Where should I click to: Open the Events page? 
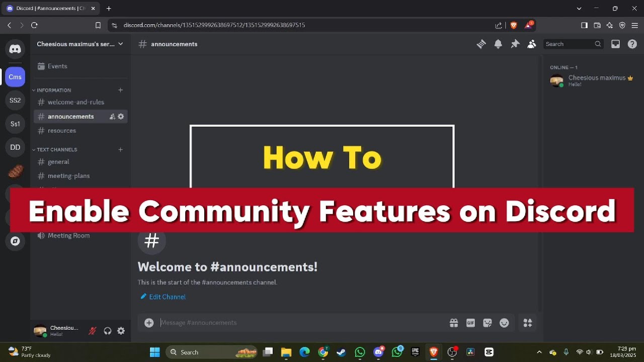pyautogui.click(x=80, y=66)
